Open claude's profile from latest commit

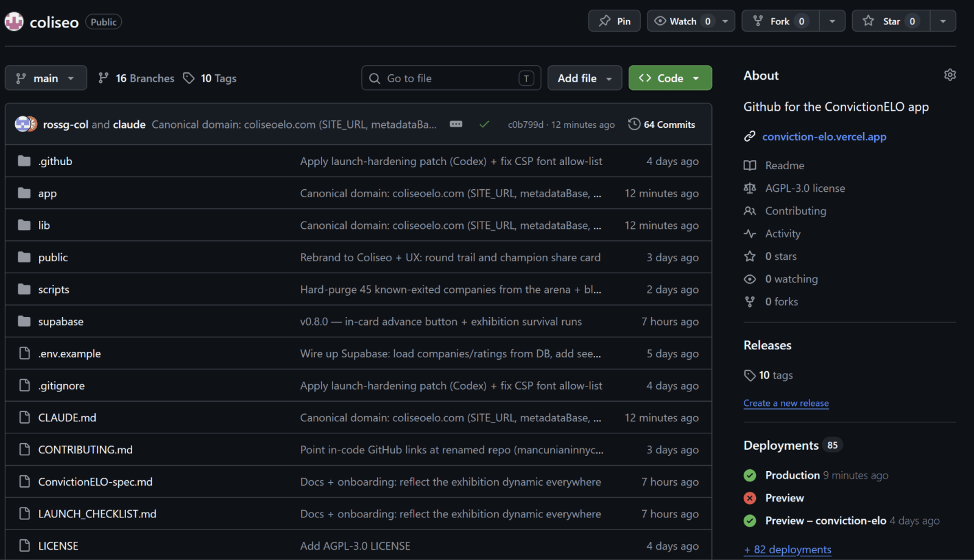point(129,124)
